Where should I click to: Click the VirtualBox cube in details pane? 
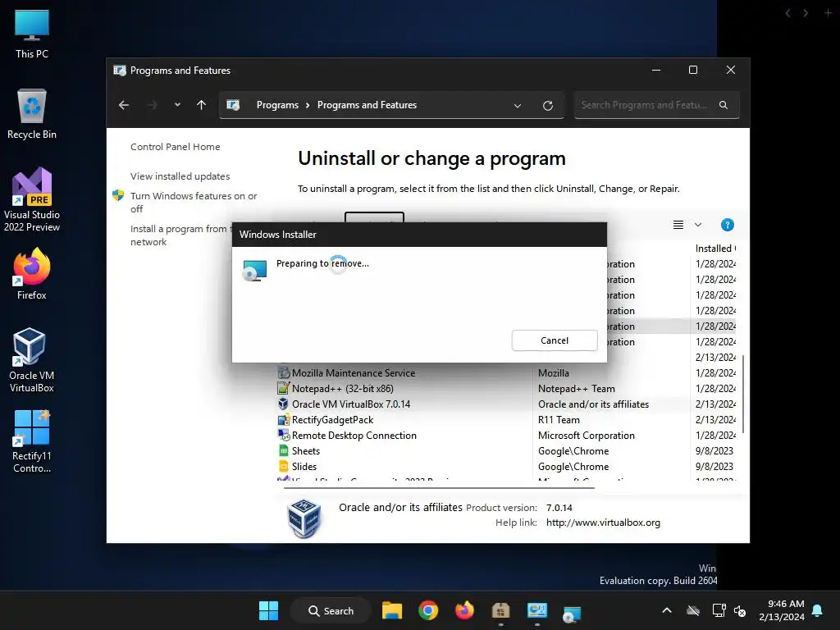pos(304,518)
